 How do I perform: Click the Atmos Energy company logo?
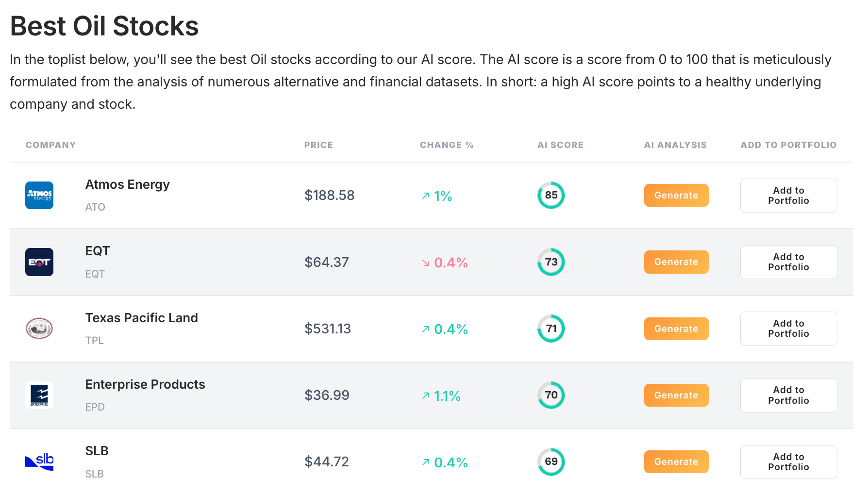pyautogui.click(x=39, y=196)
